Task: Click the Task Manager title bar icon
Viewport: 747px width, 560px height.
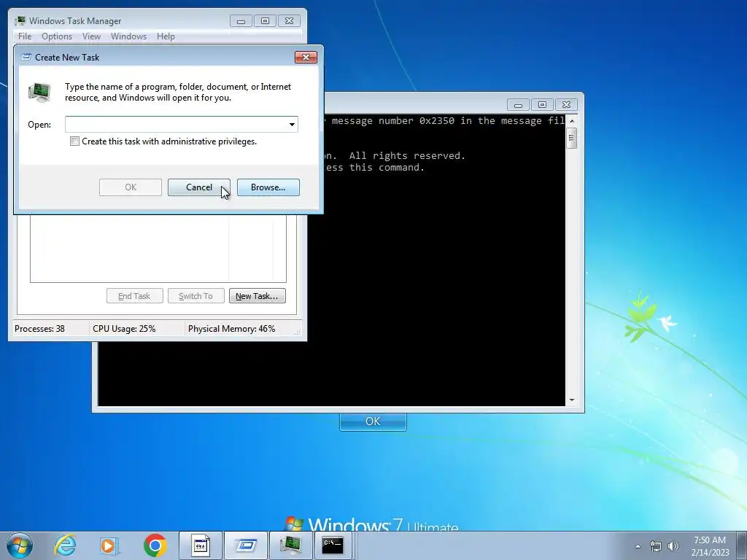Action: tap(20, 21)
